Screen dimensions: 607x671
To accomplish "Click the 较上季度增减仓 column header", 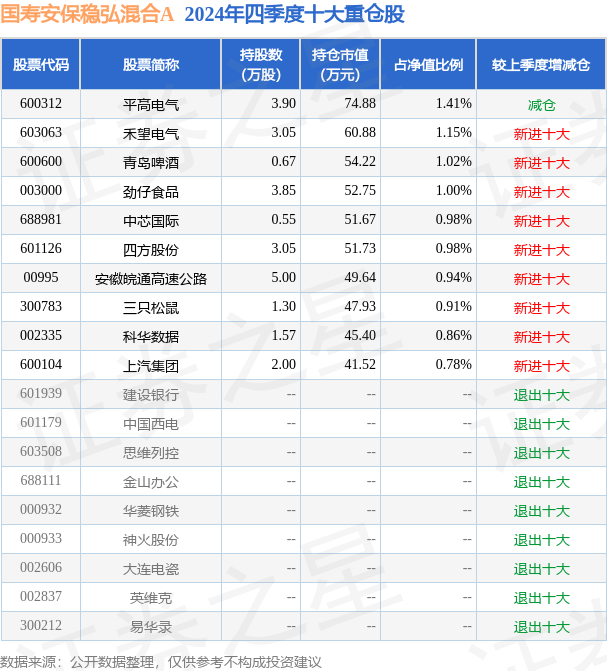I will (x=541, y=65).
